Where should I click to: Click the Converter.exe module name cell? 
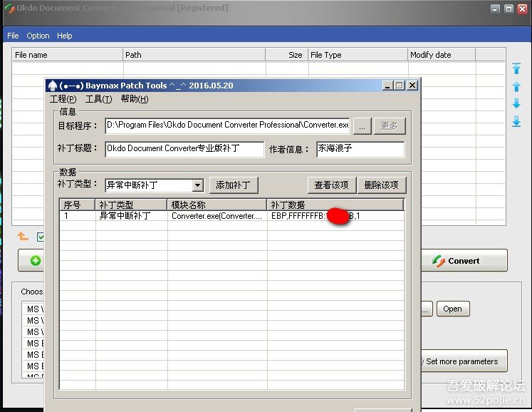217,216
